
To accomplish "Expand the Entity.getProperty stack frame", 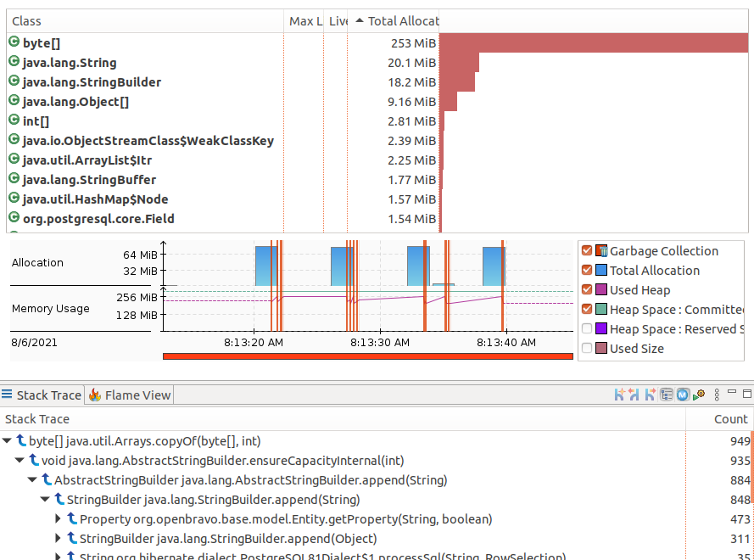I will pos(59,519).
